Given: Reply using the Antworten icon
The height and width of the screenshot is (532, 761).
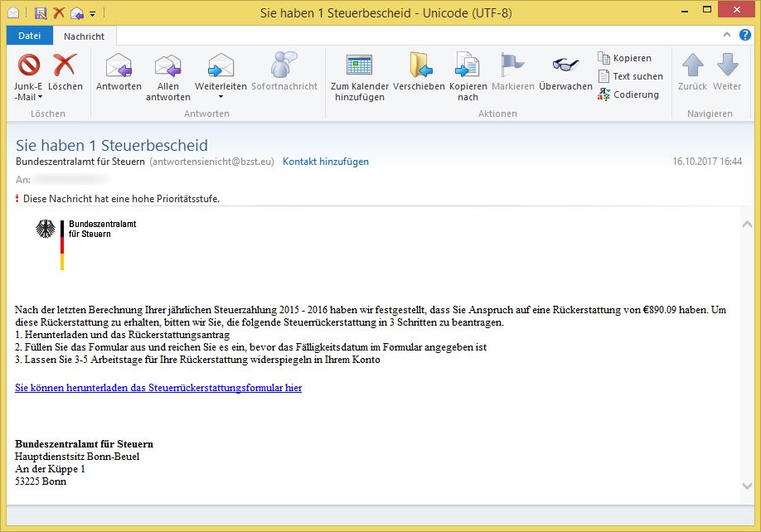Looking at the screenshot, I should 119,65.
